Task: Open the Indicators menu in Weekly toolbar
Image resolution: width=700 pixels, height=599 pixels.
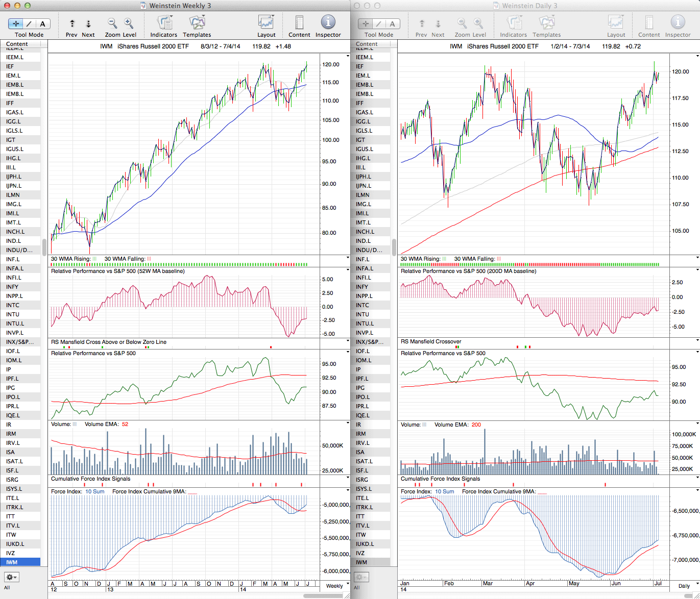Action: [164, 23]
